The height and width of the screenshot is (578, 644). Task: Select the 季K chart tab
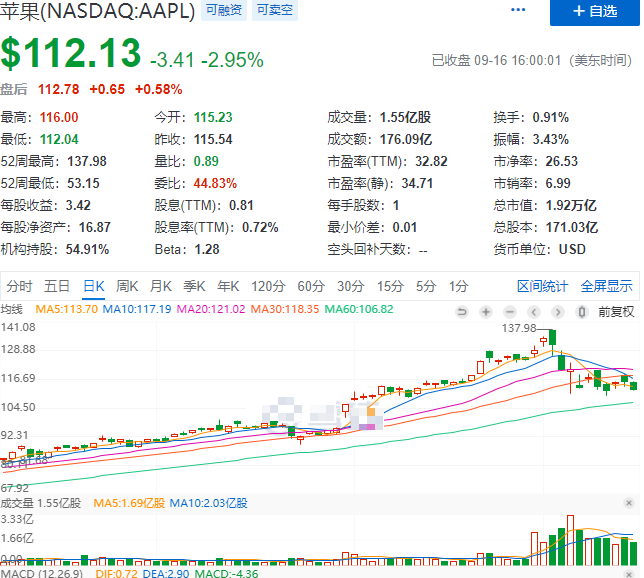tap(194, 286)
